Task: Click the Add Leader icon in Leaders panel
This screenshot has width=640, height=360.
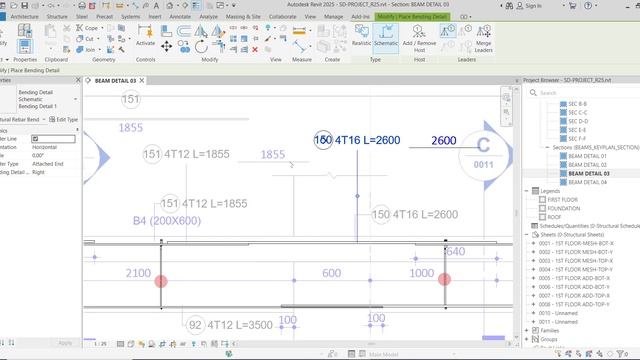Action: click(x=448, y=31)
